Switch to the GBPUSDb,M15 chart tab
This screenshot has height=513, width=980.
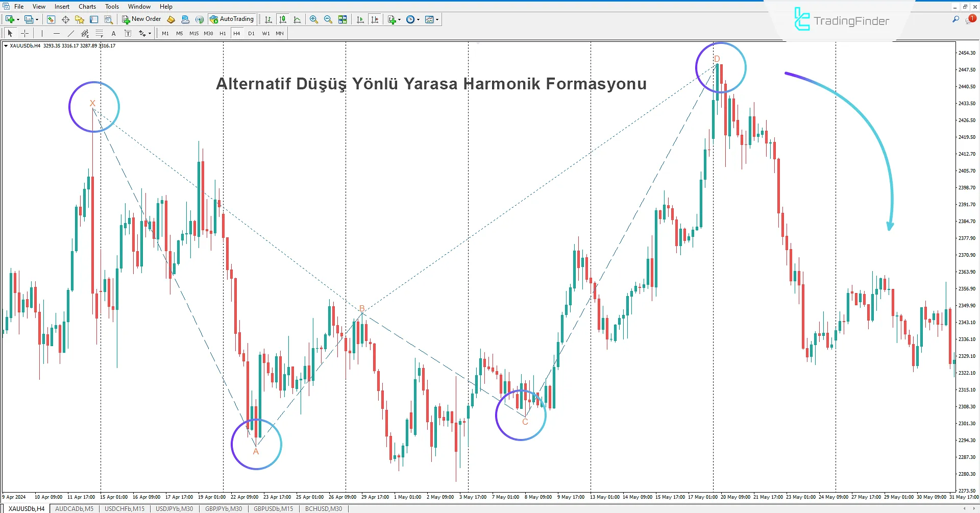pyautogui.click(x=273, y=508)
